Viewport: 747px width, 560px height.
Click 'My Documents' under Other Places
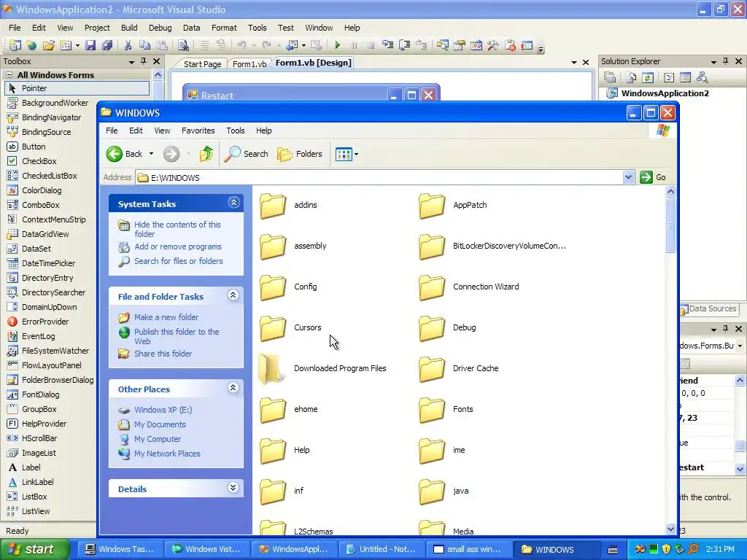(160, 425)
